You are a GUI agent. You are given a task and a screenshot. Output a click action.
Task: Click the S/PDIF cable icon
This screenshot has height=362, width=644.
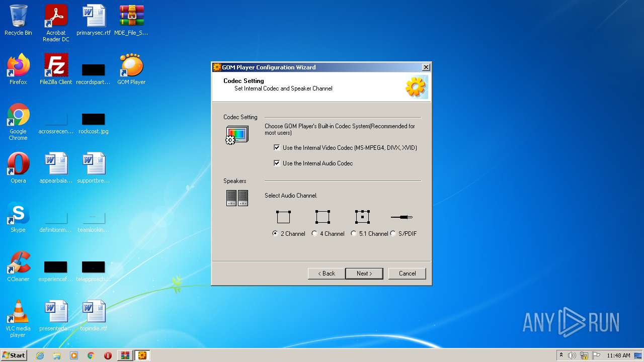click(401, 217)
